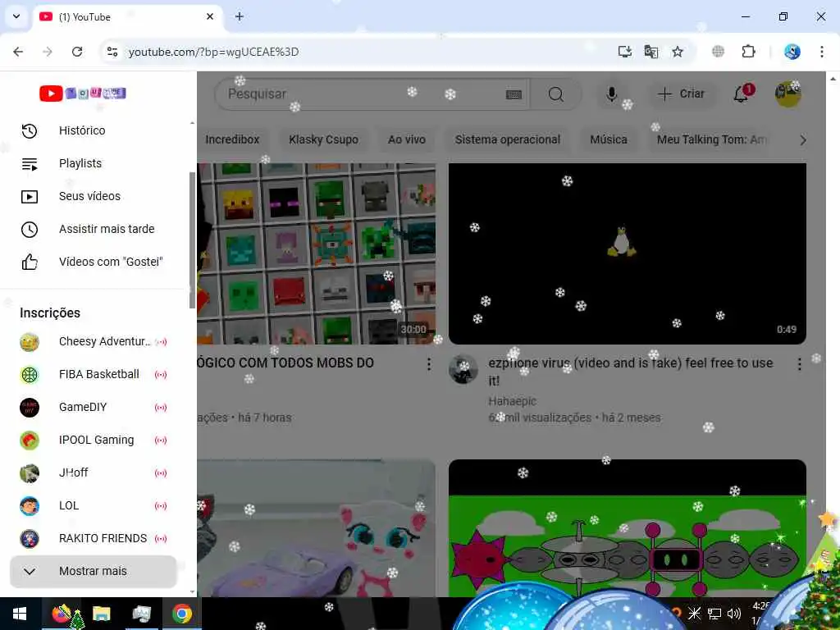
Task: Bookmark this tab with star
Action: pyautogui.click(x=678, y=52)
